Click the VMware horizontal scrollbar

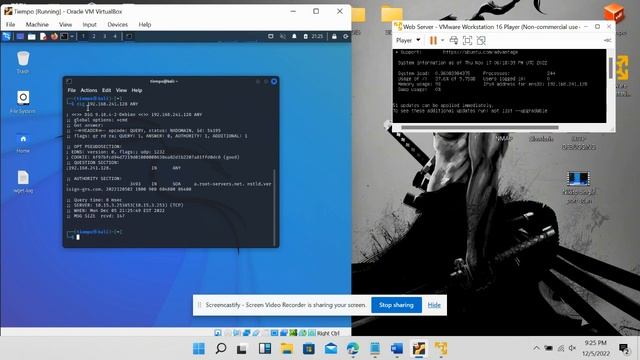pyautogui.click(x=480, y=127)
